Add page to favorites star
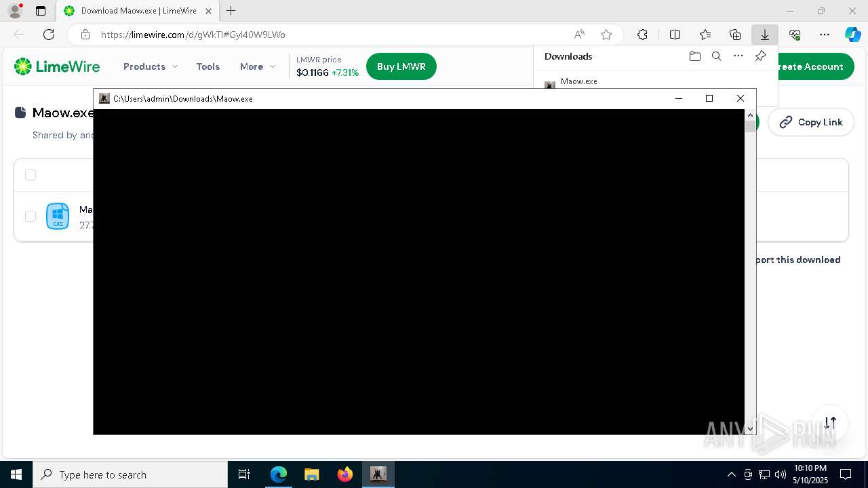The image size is (868, 488). pos(606,35)
